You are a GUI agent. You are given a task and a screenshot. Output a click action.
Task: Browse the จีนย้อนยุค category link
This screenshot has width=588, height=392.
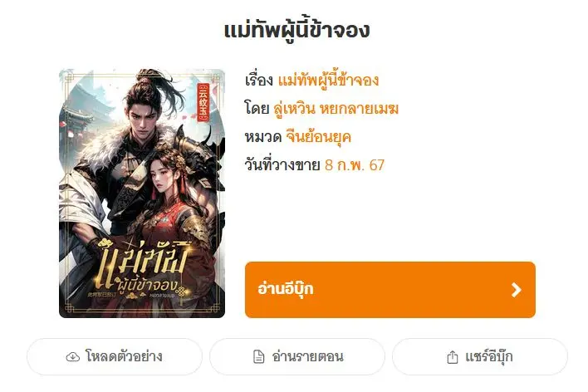[318, 137]
